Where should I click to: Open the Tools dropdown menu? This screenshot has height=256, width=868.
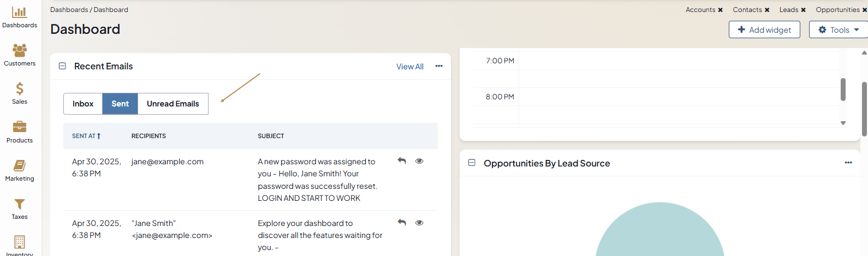(839, 29)
